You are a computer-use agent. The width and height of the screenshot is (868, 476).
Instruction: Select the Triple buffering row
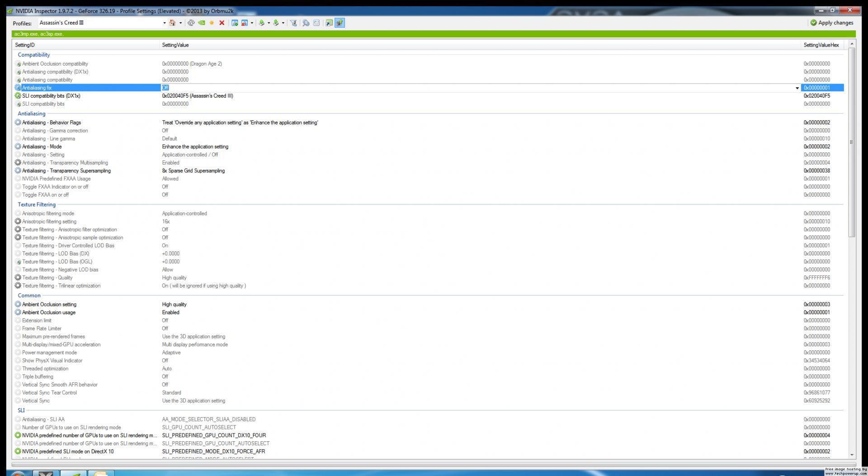[428, 377]
